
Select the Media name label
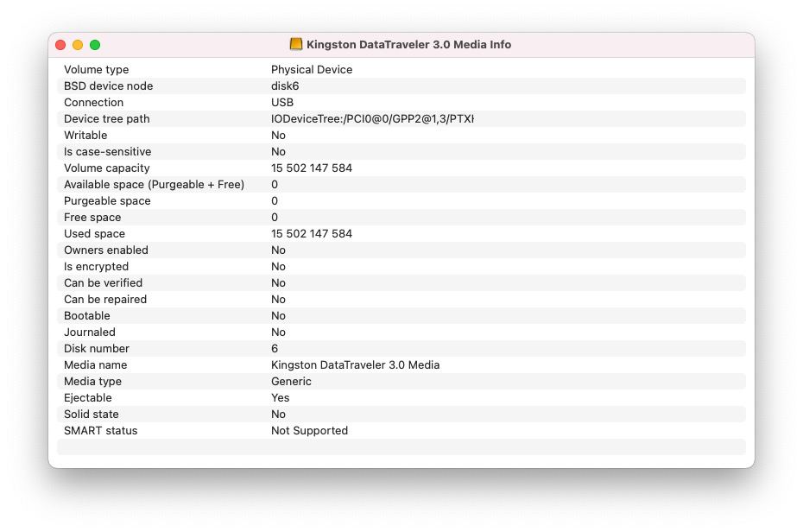(95, 364)
